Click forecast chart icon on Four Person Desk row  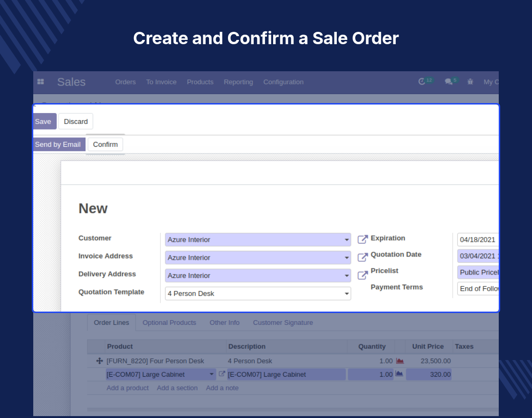[399, 361]
